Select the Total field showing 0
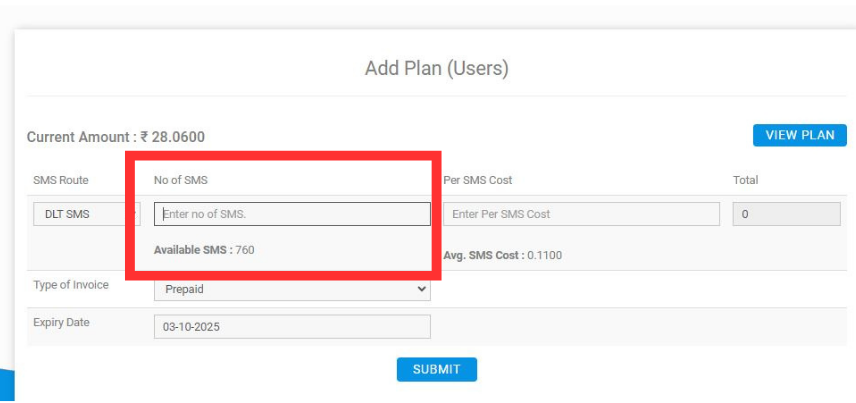856x403 pixels. 786,214
